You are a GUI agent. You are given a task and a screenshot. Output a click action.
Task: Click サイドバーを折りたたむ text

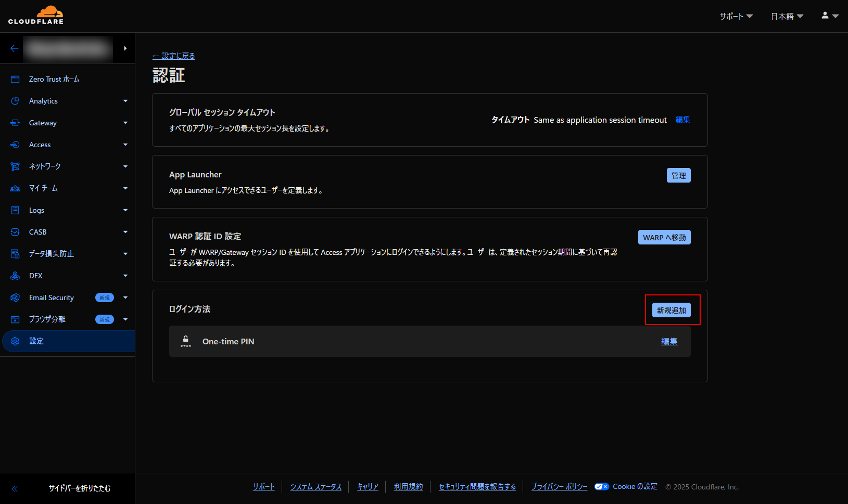click(80, 488)
